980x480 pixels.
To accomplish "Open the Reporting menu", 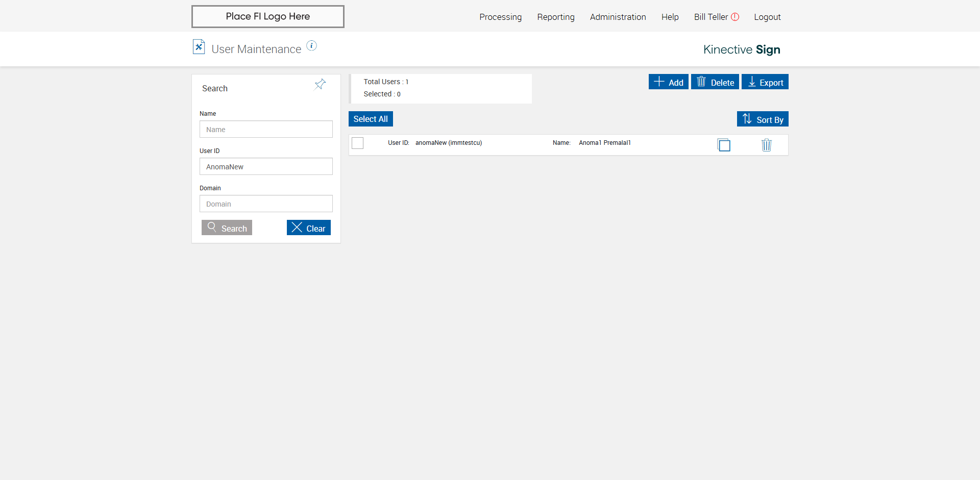I will pyautogui.click(x=556, y=17).
